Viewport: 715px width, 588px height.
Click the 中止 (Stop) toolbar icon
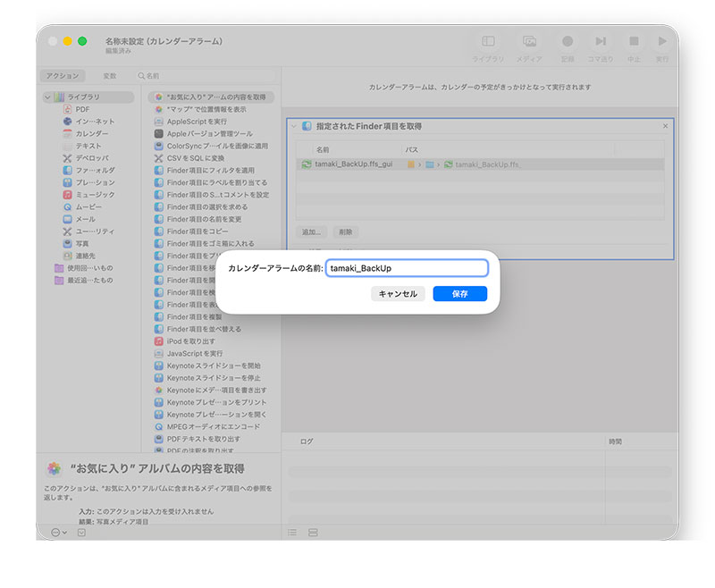tap(634, 42)
